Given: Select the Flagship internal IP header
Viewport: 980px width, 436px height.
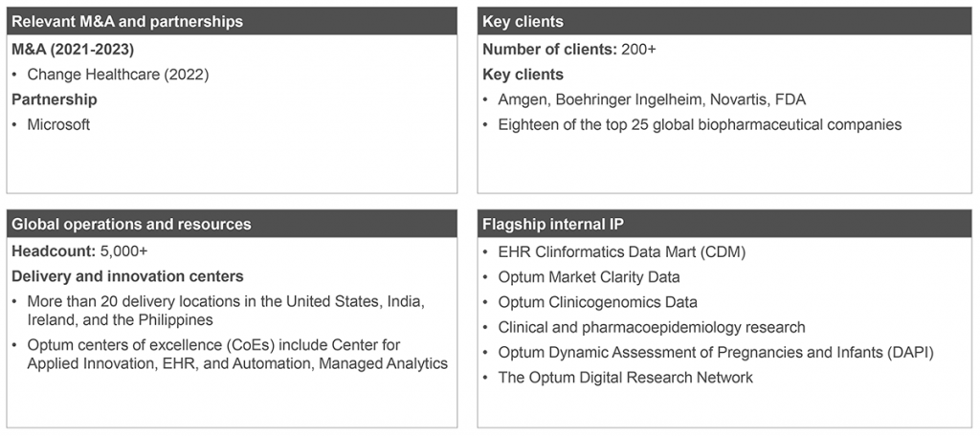Looking at the screenshot, I should 724,224.
